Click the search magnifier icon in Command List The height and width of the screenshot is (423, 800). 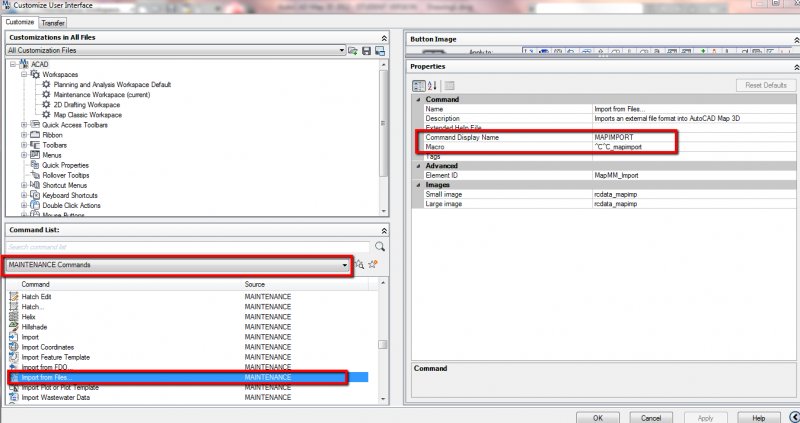coord(380,246)
